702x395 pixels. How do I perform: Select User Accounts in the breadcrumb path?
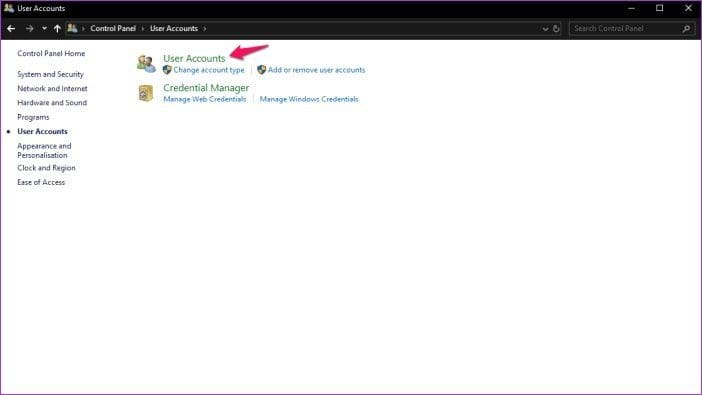coord(174,28)
